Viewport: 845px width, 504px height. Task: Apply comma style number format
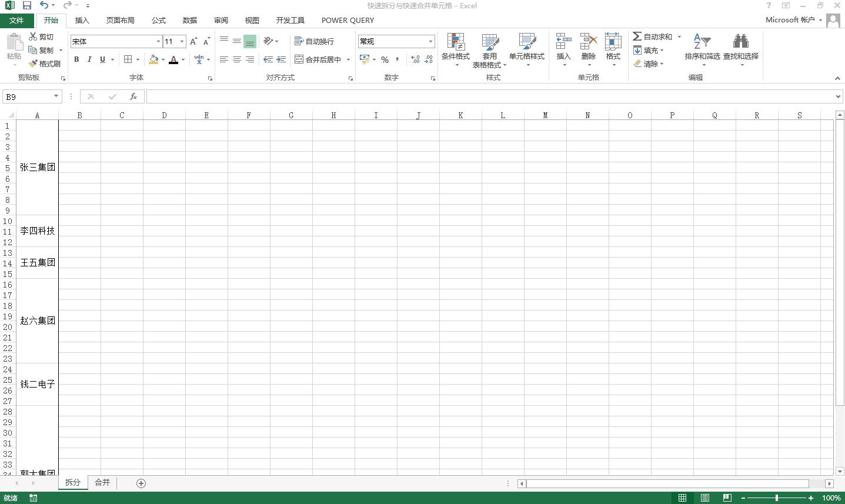point(398,59)
